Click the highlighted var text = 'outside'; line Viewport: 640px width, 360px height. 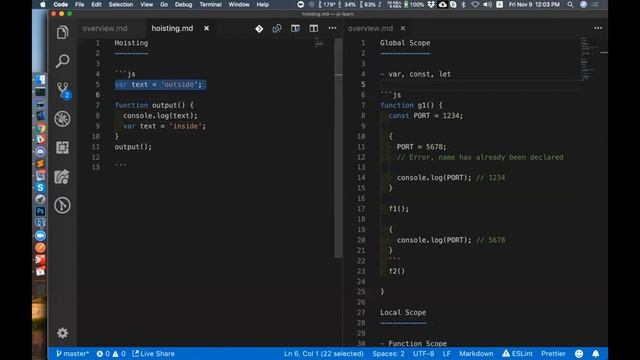(x=160, y=84)
